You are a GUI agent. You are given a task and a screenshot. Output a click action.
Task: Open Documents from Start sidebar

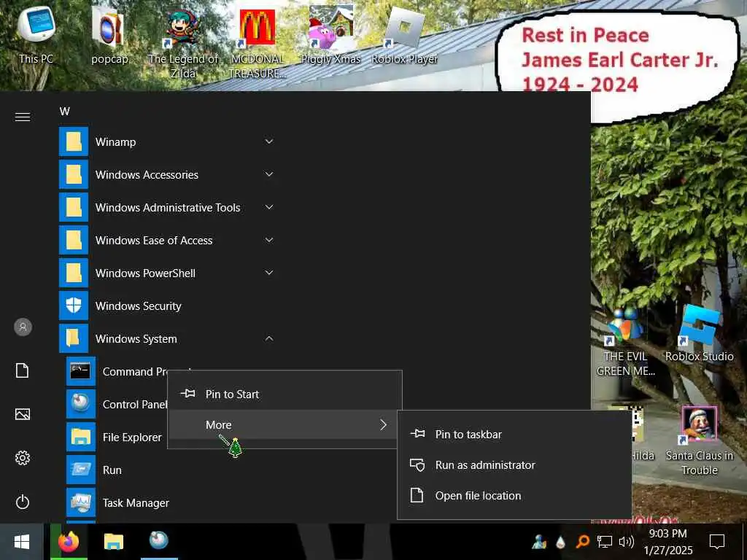pyautogui.click(x=23, y=370)
